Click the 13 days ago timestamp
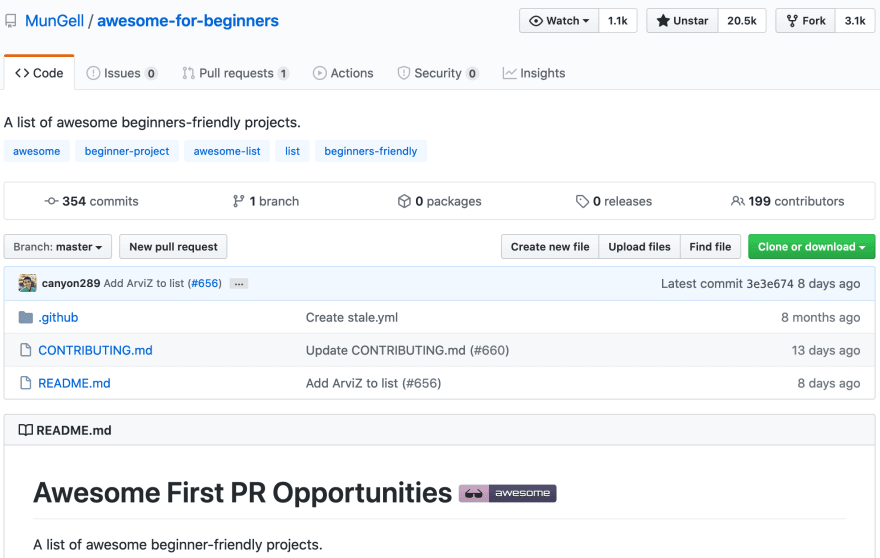 pyautogui.click(x=826, y=350)
